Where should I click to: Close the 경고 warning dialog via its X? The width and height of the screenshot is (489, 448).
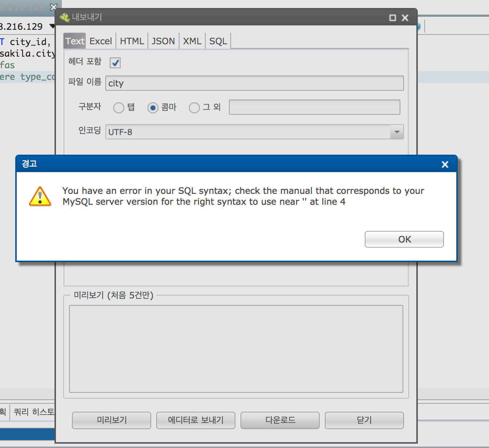tap(445, 164)
